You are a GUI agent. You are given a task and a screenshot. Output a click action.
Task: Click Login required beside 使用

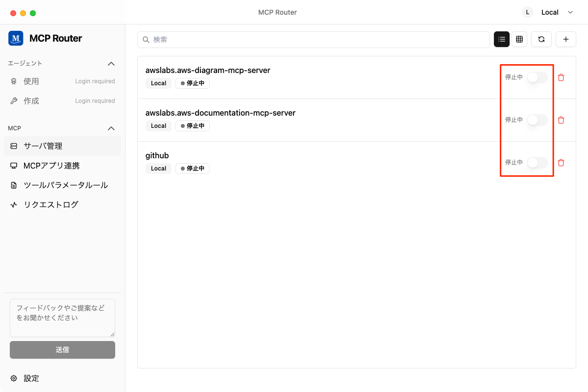click(95, 81)
